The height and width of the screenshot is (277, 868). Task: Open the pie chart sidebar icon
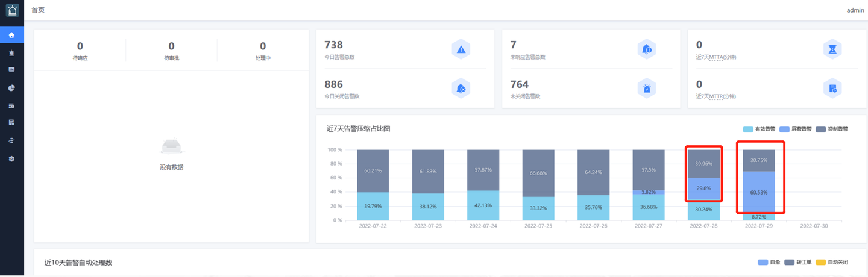(x=12, y=88)
